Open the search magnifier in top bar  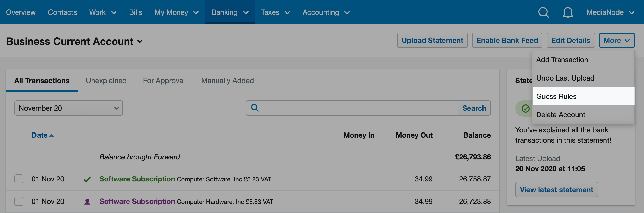pyautogui.click(x=543, y=12)
